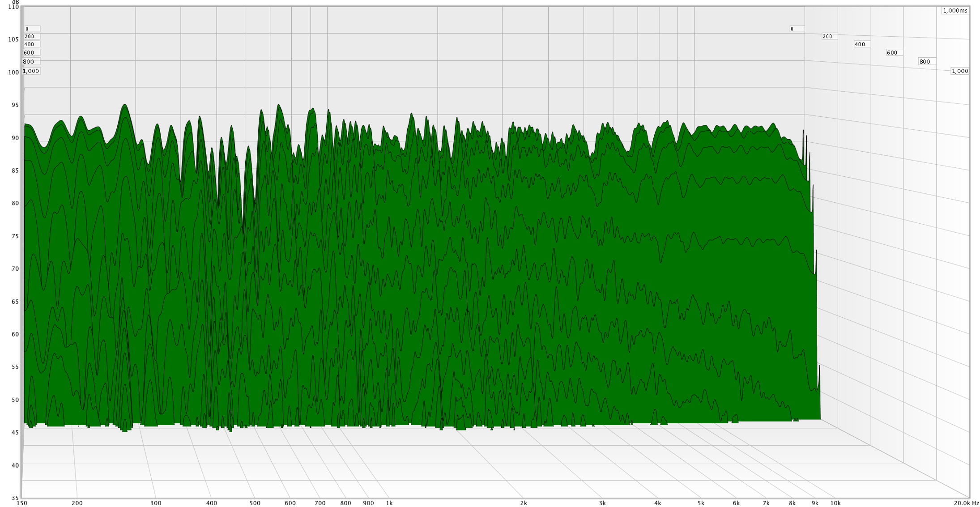Select the 1,000 time slice label beside dB axis

[31, 71]
